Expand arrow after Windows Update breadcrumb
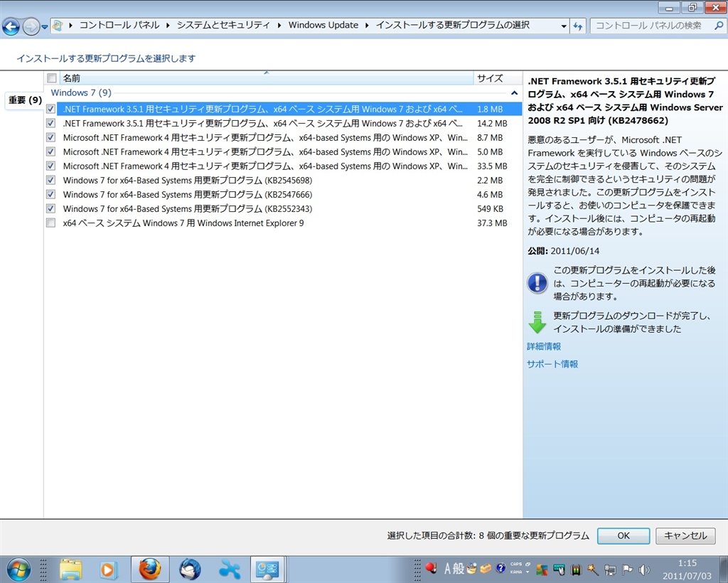728x583 pixels. (367, 26)
